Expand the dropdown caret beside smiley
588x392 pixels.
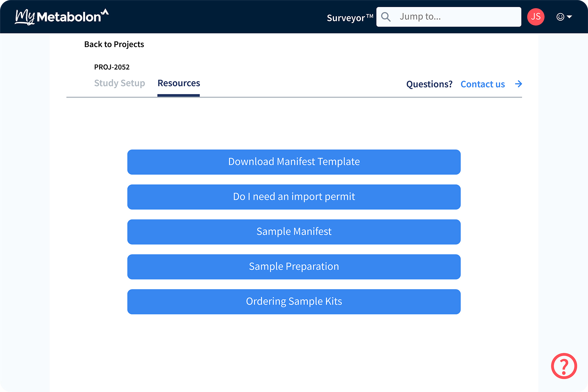(569, 17)
